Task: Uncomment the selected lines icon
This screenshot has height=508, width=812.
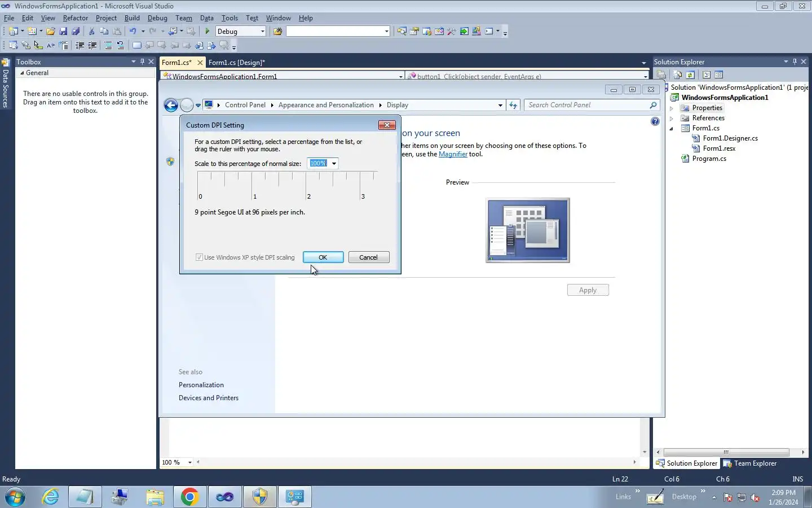Action: (x=121, y=45)
